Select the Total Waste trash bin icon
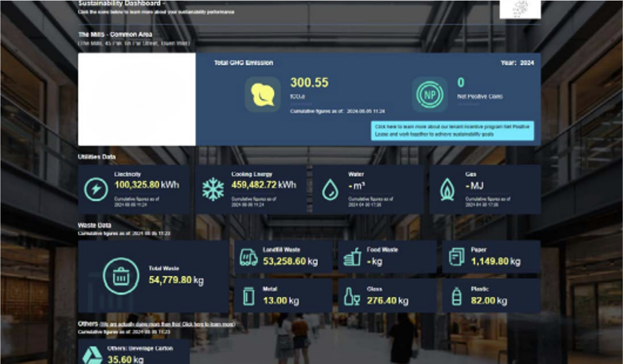 (121, 276)
